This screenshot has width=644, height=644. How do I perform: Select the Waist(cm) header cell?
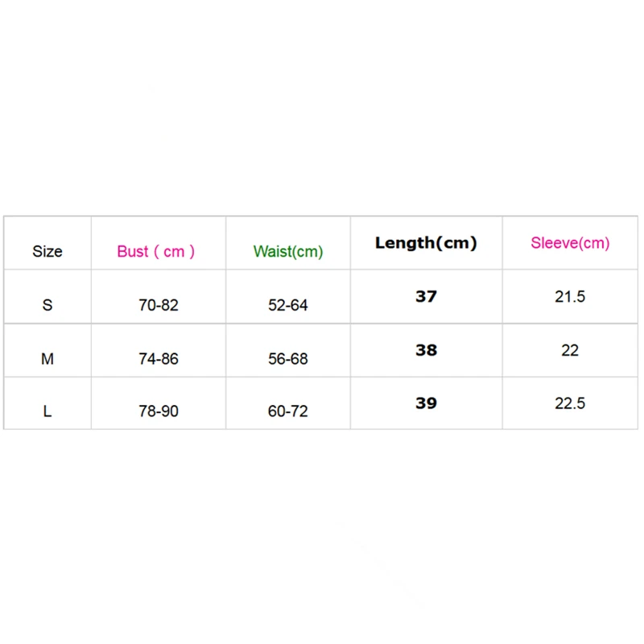(x=288, y=252)
